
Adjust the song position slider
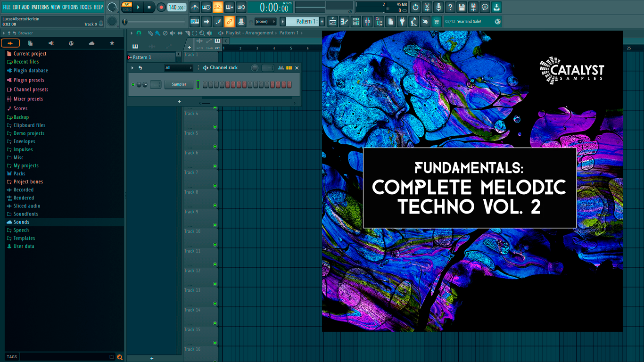(154, 22)
